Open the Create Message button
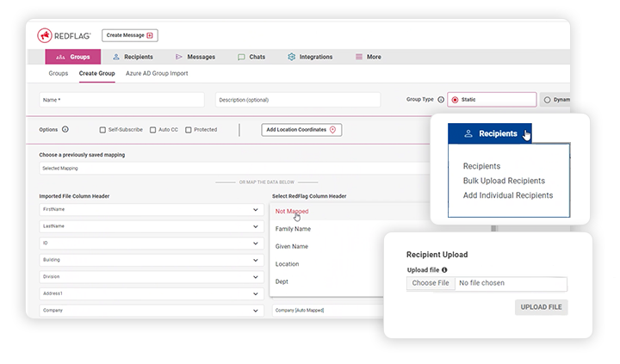 click(130, 35)
